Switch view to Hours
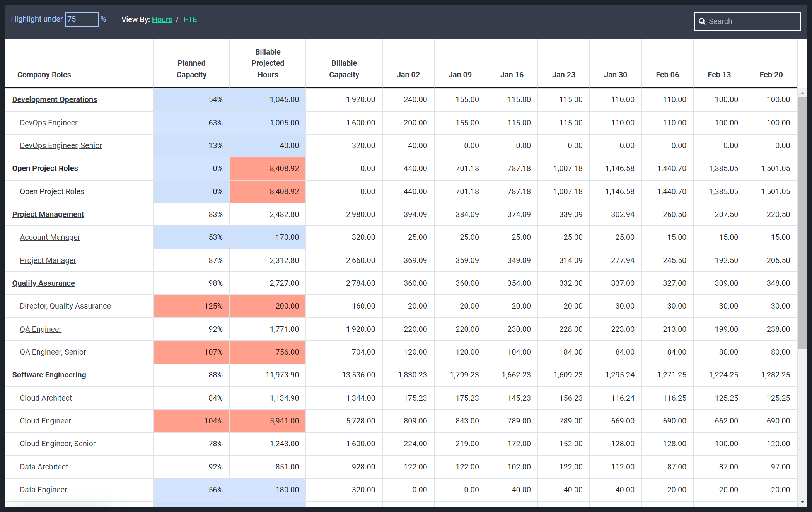The height and width of the screenshot is (512, 812). click(x=162, y=19)
